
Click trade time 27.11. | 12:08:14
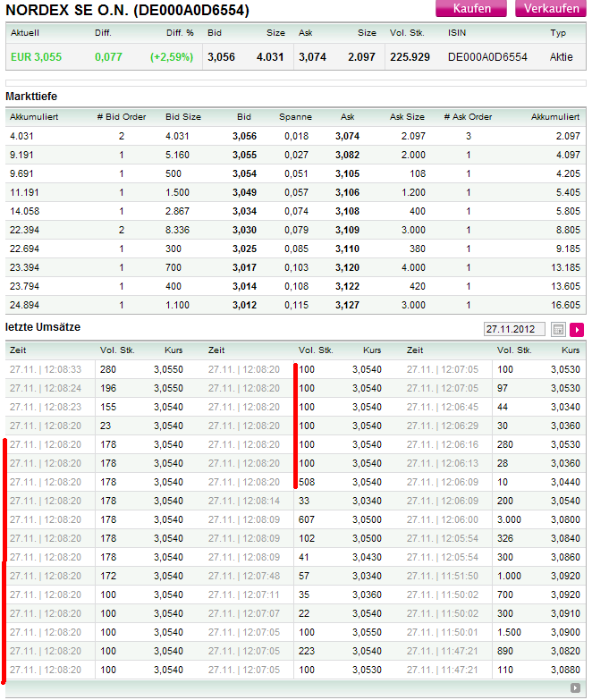[244, 501]
